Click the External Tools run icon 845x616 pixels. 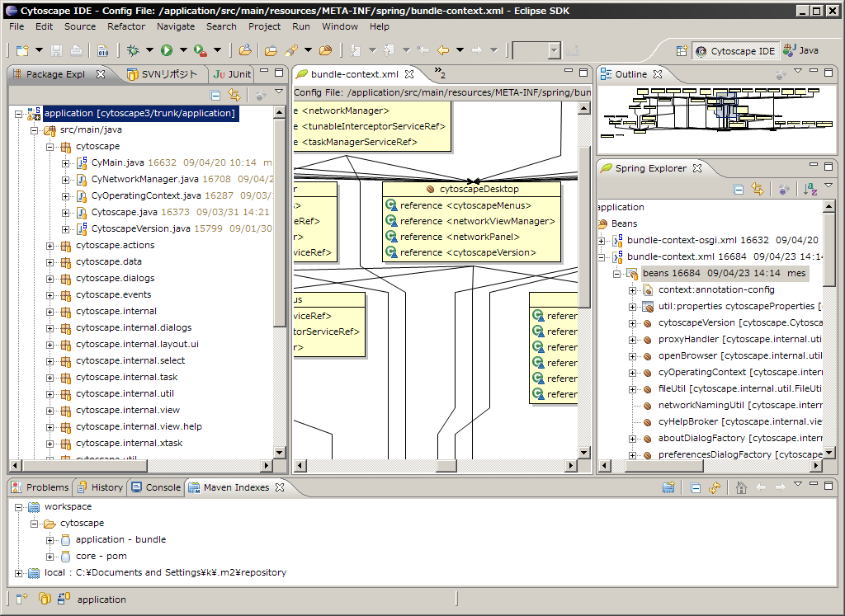(x=200, y=50)
